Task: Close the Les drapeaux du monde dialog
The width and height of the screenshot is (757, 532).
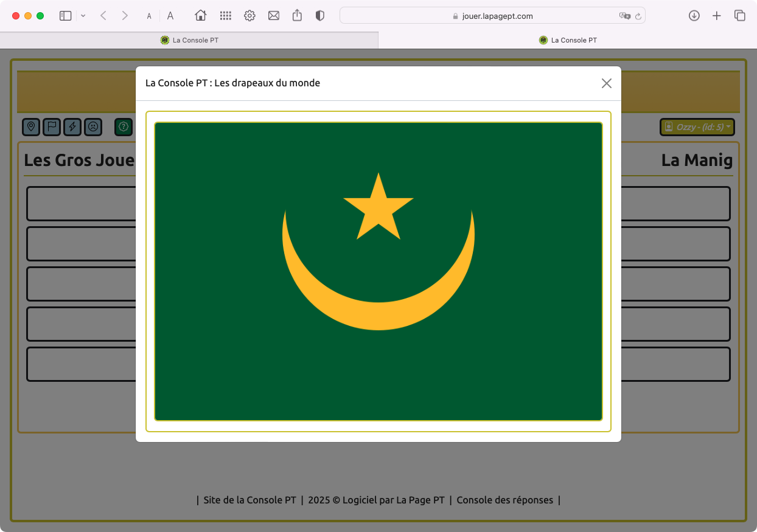Action: point(606,83)
